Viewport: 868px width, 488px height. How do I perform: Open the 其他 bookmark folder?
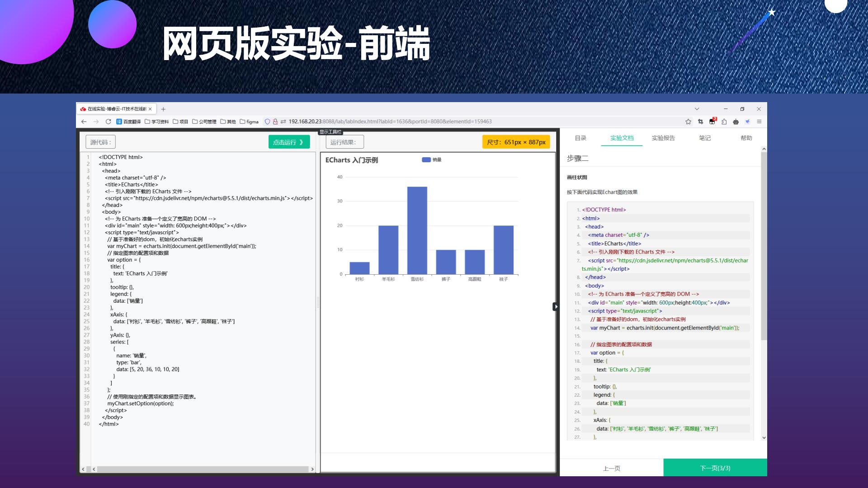pyautogui.click(x=228, y=122)
